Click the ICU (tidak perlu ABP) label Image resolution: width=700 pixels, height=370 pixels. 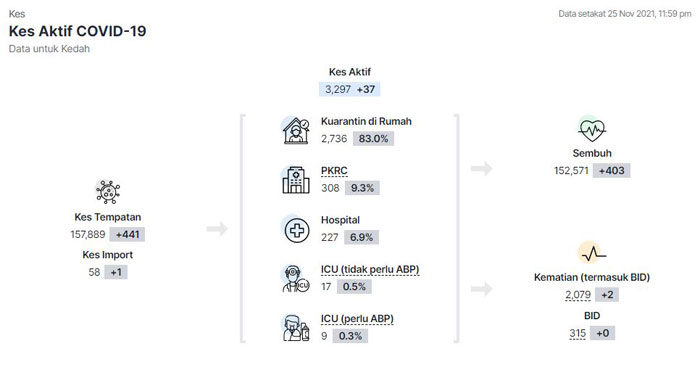tap(370, 270)
